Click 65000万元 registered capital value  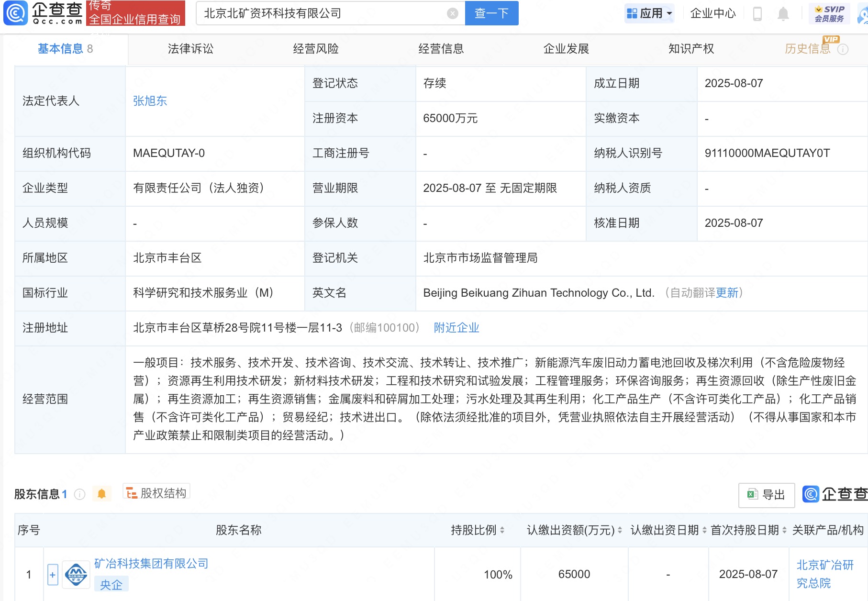point(450,118)
